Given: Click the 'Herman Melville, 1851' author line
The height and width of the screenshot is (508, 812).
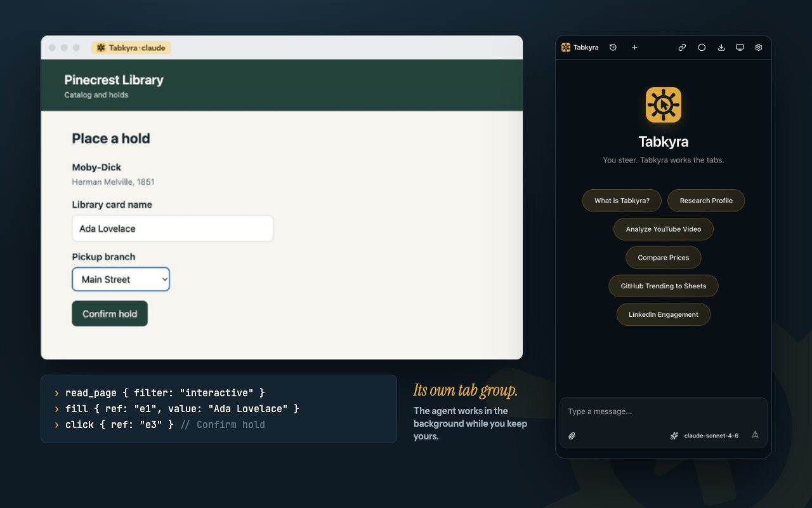Looking at the screenshot, I should click(x=114, y=182).
